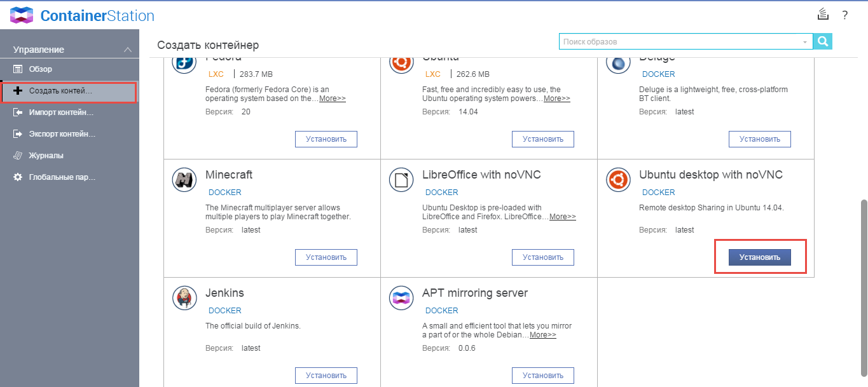The image size is (868, 387).
Task: Click the 283.7 MB size text
Action: click(256, 74)
